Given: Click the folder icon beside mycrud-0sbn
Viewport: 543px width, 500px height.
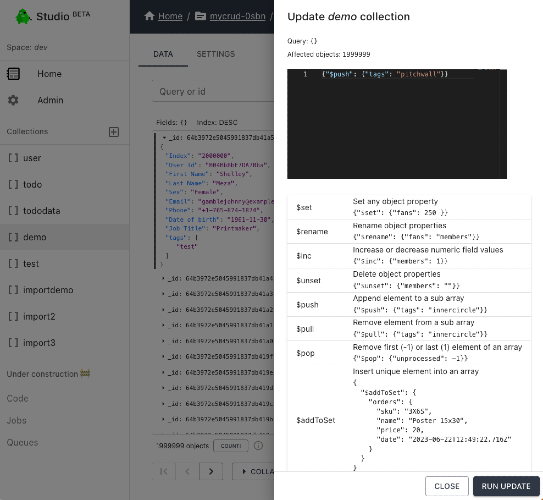Looking at the screenshot, I should tap(200, 16).
